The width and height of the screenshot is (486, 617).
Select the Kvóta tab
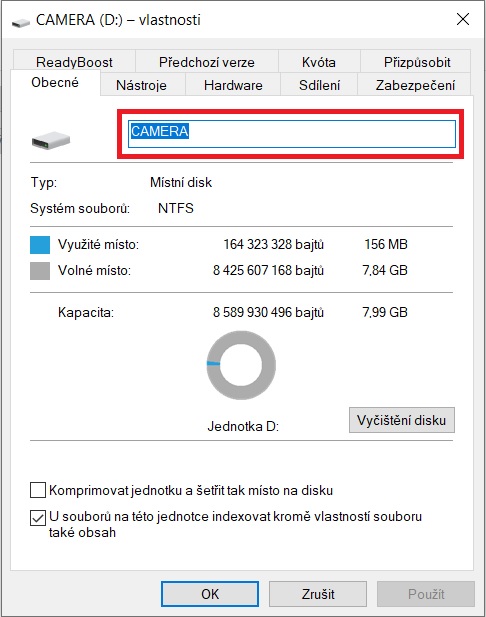(319, 62)
